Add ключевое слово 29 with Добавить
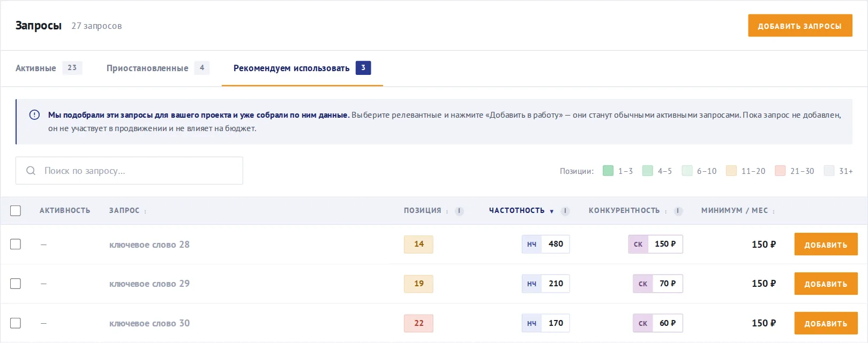 (826, 284)
